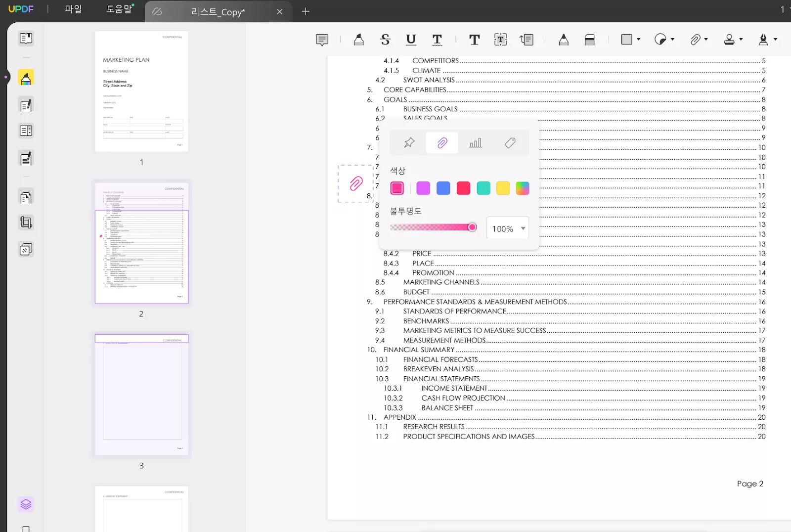Pick the yellow color swatch
This screenshot has width=791, height=532.
coord(503,188)
